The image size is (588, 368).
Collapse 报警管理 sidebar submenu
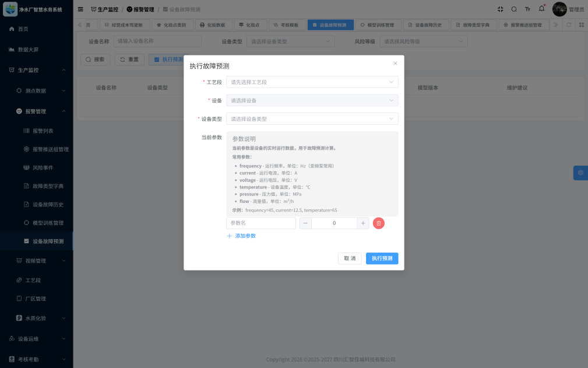point(36,111)
